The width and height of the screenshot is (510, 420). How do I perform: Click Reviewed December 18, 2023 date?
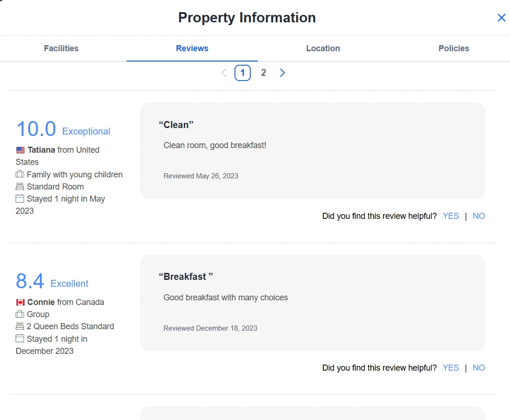click(x=210, y=328)
